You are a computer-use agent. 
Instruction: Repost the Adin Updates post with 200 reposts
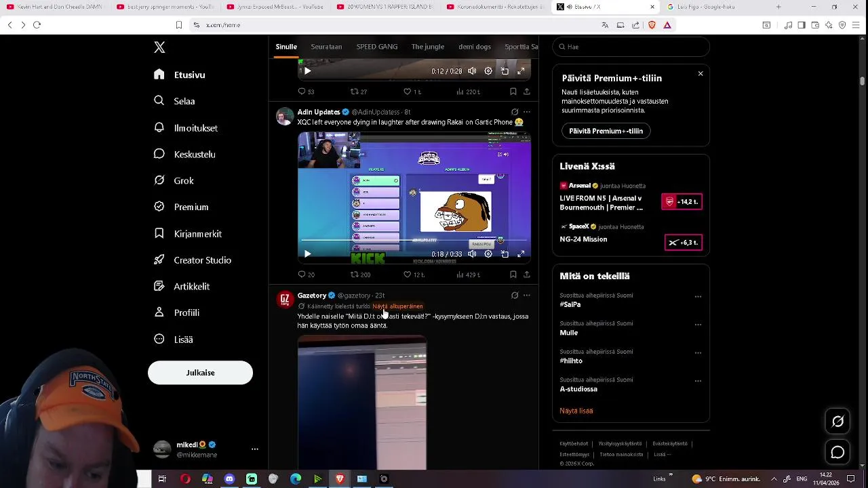(360, 274)
